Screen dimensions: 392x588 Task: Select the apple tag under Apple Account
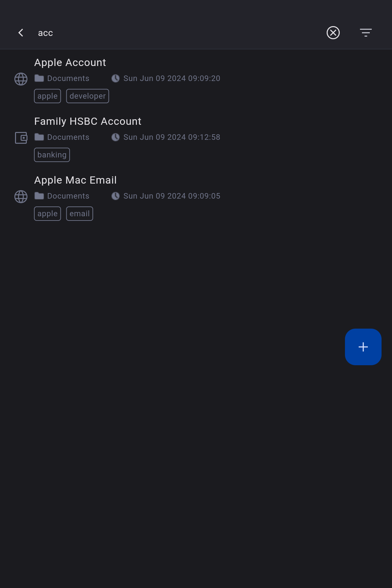47,96
